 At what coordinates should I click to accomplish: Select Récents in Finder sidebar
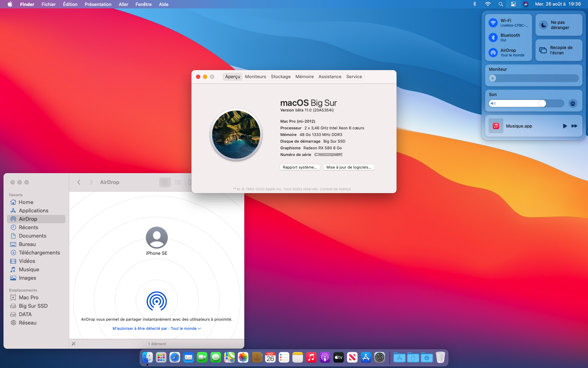36,227
